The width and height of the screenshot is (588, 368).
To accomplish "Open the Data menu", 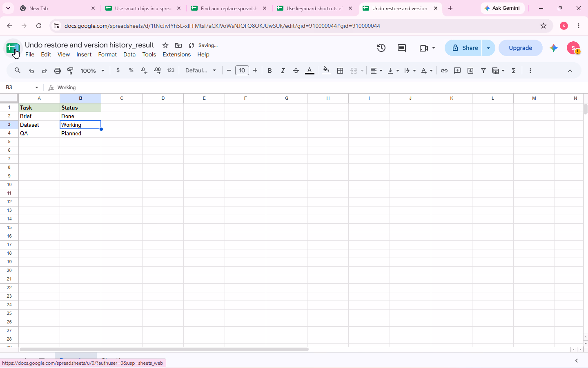I will [129, 54].
